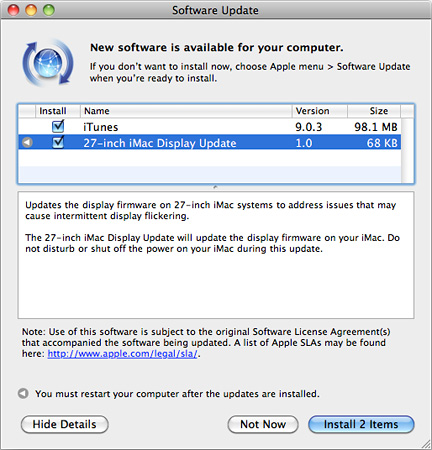This screenshot has width=432, height=450.
Task: Click version 1.0 of the display update
Action: pos(304,143)
